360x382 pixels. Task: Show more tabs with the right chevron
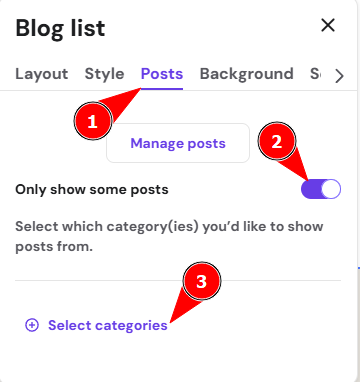click(339, 76)
